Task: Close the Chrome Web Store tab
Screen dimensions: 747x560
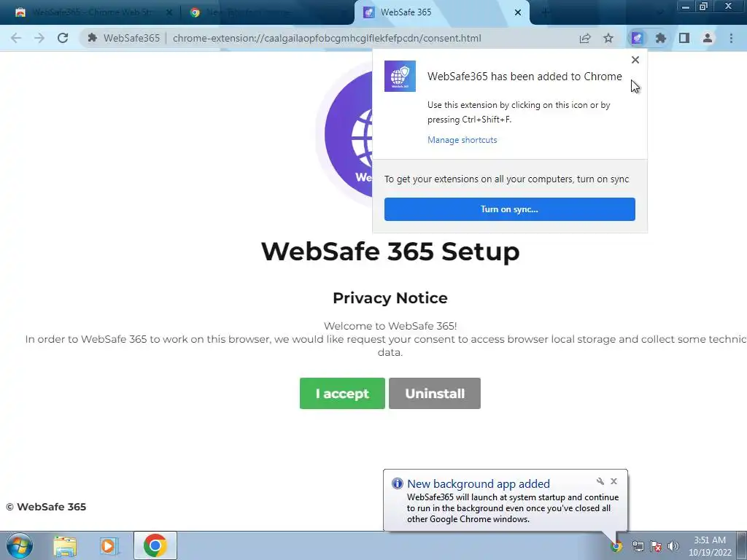Action: [169, 12]
